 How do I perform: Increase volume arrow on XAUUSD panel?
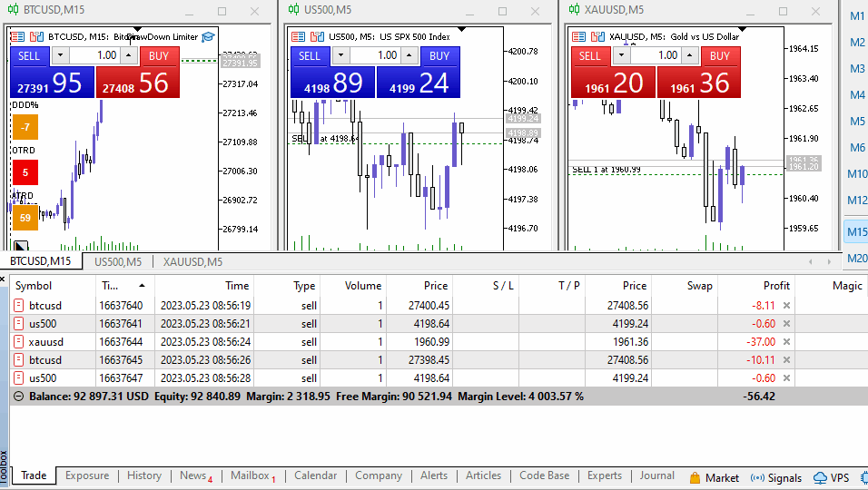pos(690,55)
